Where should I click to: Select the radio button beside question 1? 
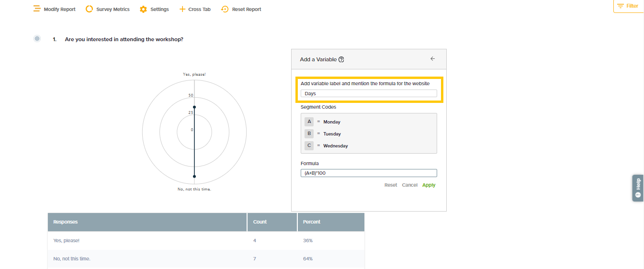point(37,39)
